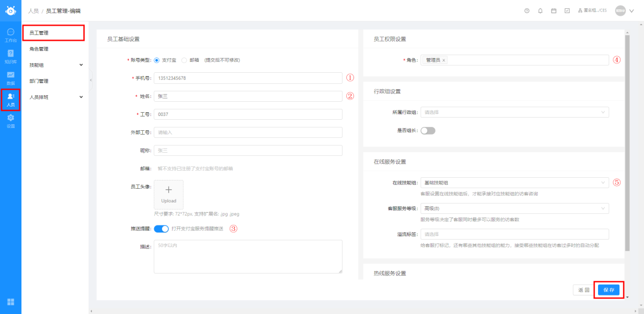Remove the 管理员 role tag
Screen dimensions: 644x314
pyautogui.click(x=444, y=60)
